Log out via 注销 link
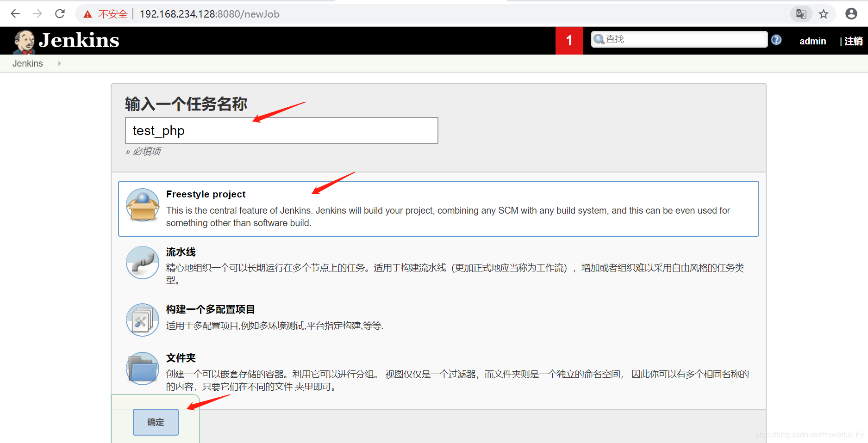This screenshot has width=868, height=443. pyautogui.click(x=853, y=41)
